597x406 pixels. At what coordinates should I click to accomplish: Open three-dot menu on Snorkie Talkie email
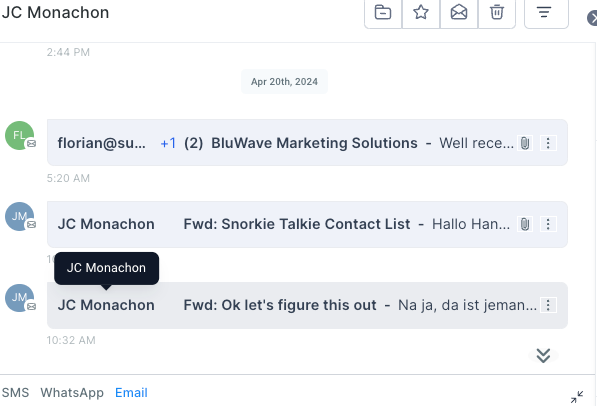[x=548, y=224]
